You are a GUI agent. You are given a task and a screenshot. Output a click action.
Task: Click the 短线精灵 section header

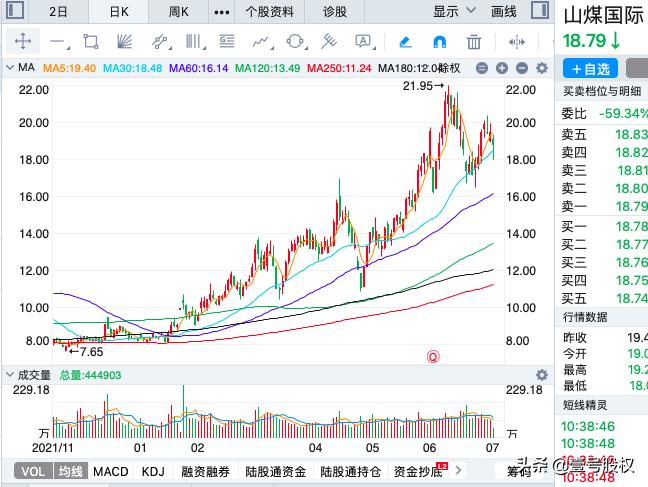point(585,405)
